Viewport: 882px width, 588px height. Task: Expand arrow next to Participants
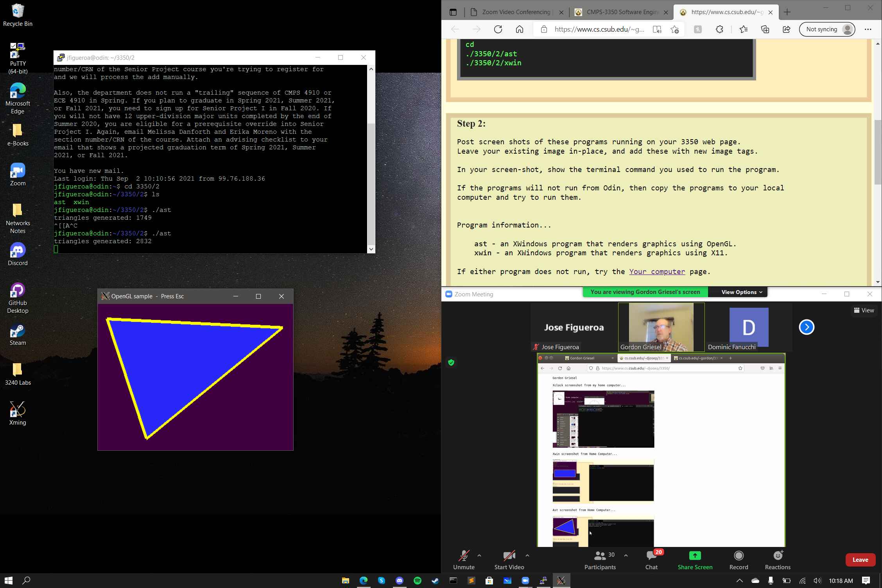coord(626,556)
